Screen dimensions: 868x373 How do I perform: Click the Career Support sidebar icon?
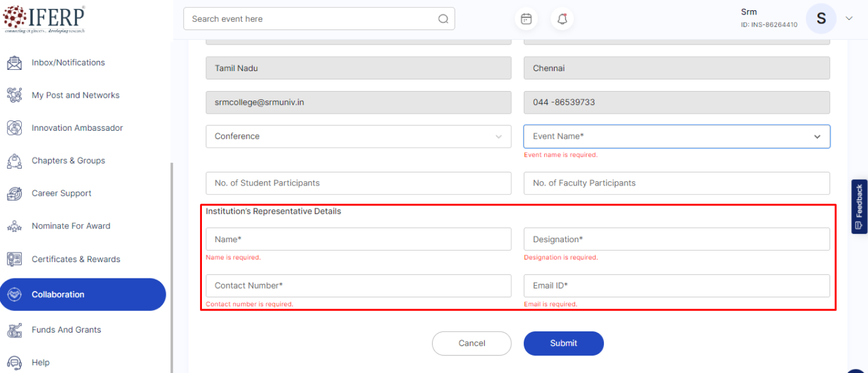pyautogui.click(x=14, y=193)
